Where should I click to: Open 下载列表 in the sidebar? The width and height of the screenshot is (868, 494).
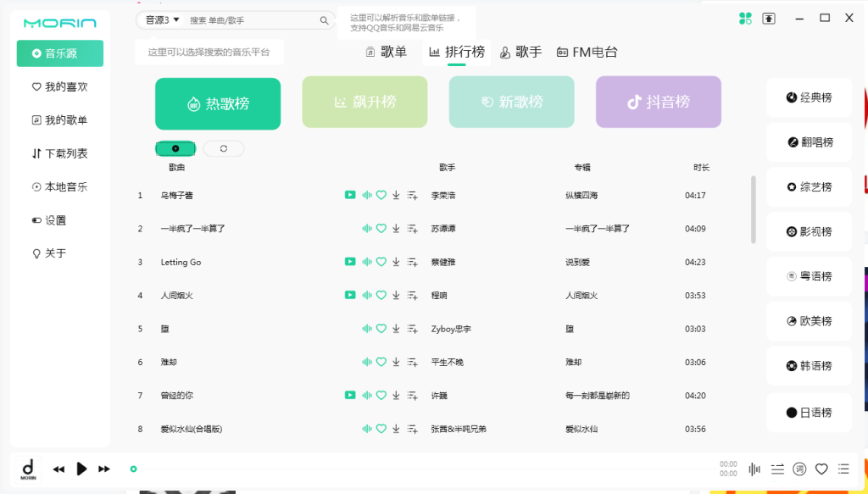tap(59, 153)
